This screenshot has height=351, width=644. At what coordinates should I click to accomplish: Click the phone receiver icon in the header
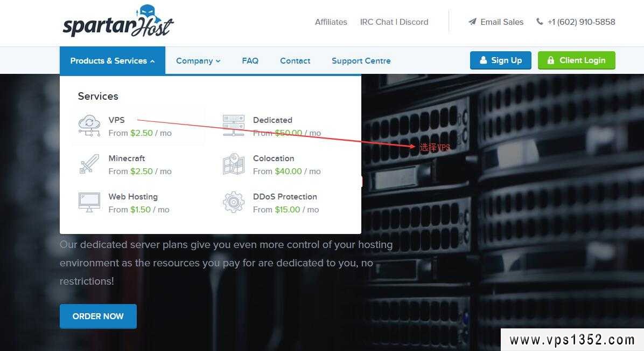pyautogui.click(x=540, y=22)
